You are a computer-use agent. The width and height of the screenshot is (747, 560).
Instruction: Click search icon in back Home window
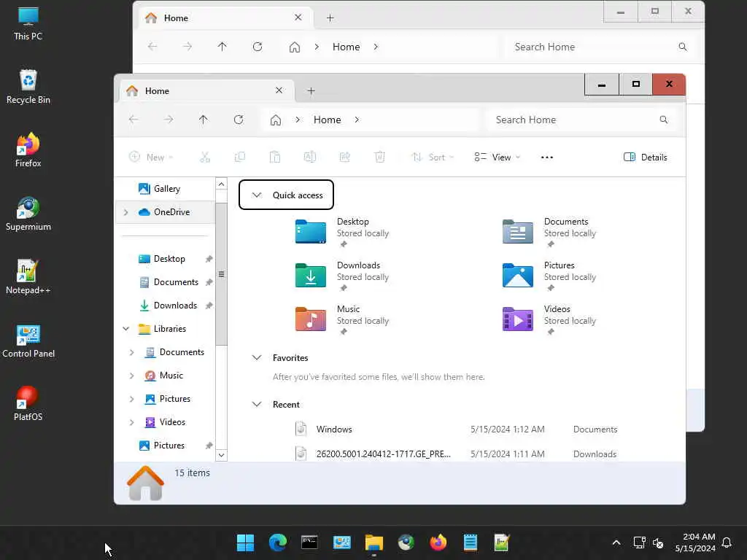click(683, 47)
